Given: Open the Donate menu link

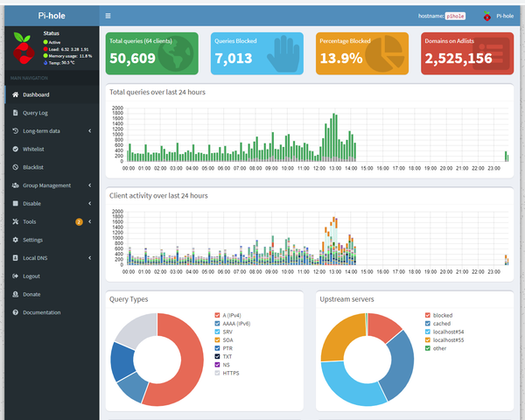Looking at the screenshot, I should pyautogui.click(x=52, y=294).
